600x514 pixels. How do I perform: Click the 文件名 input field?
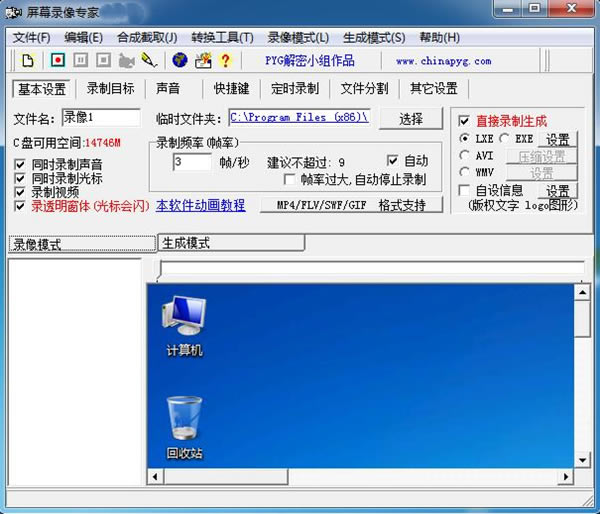(100, 118)
